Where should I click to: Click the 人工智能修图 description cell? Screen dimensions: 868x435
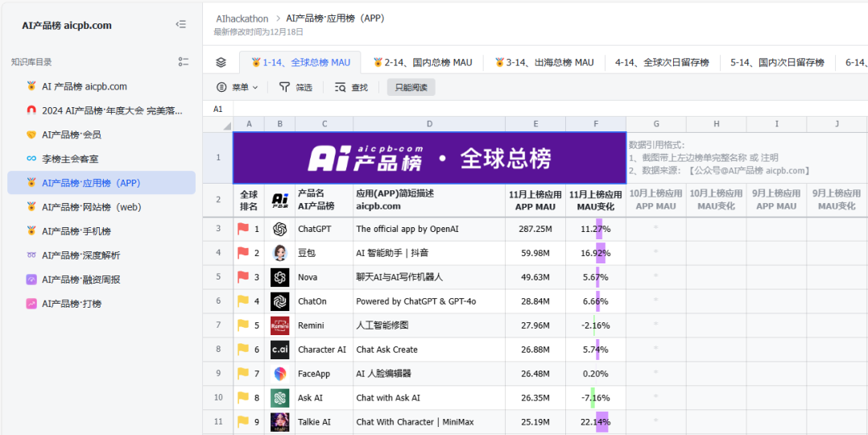(x=429, y=325)
